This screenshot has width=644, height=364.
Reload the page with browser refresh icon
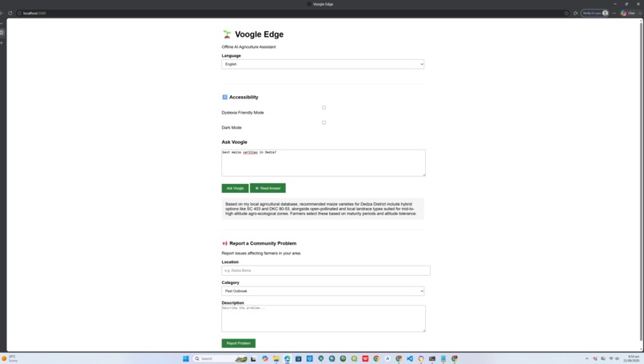point(10,13)
